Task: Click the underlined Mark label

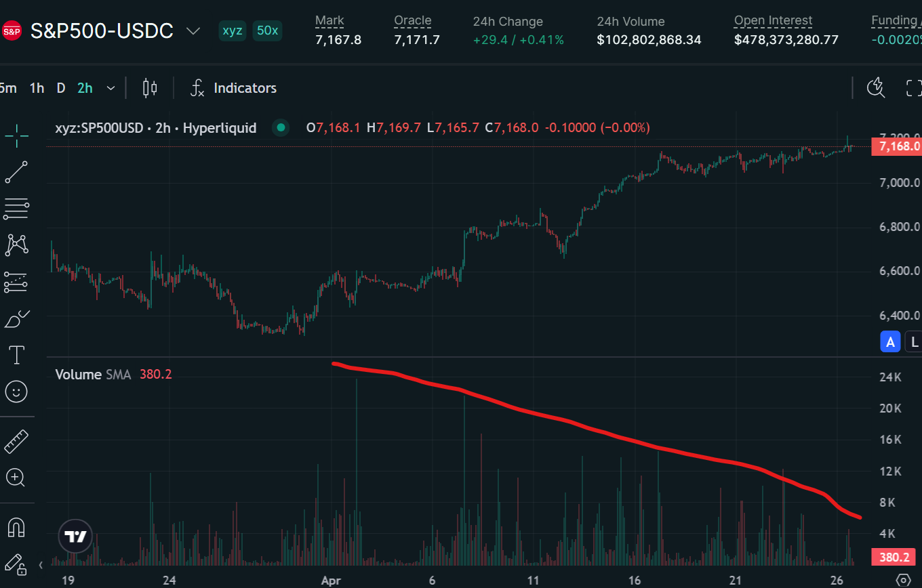Action: (329, 21)
